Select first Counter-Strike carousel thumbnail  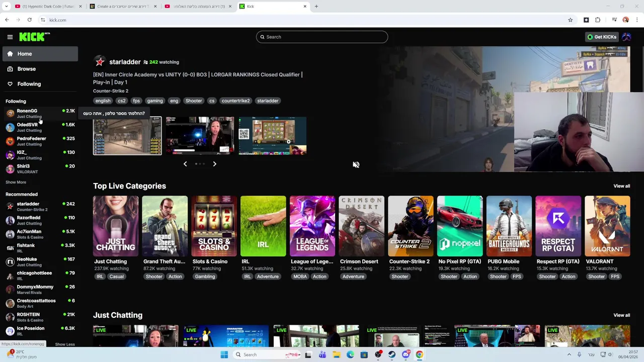[x=127, y=136]
